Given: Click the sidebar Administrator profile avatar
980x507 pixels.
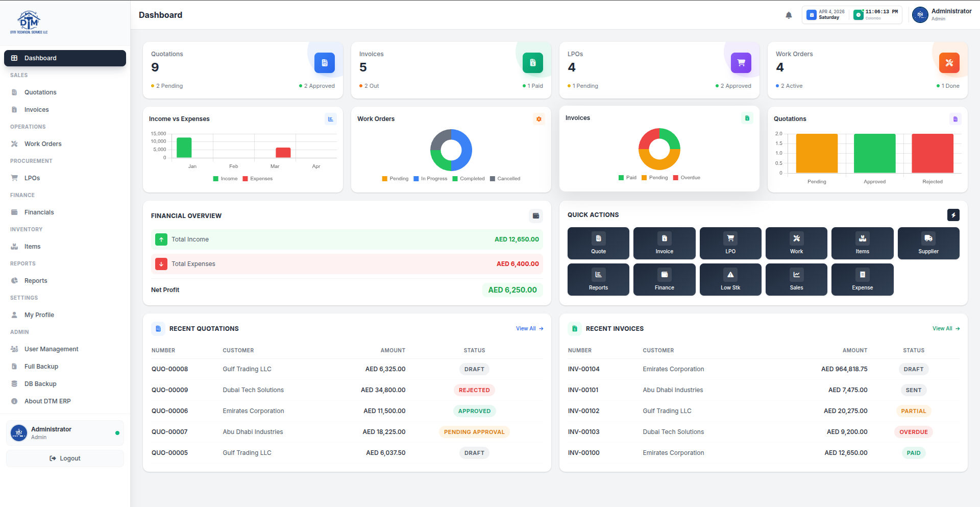Looking at the screenshot, I should click(x=19, y=433).
